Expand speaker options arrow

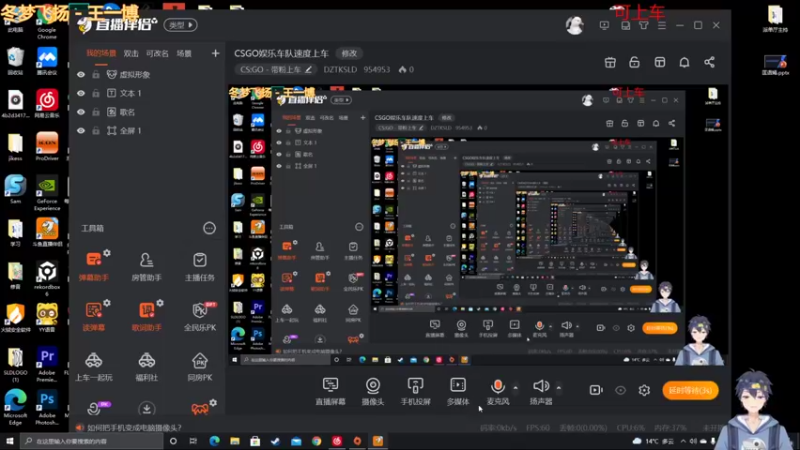559,388
